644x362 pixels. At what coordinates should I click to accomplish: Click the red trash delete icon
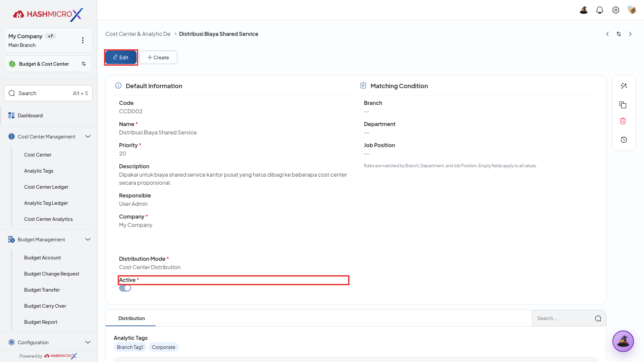[623, 121]
